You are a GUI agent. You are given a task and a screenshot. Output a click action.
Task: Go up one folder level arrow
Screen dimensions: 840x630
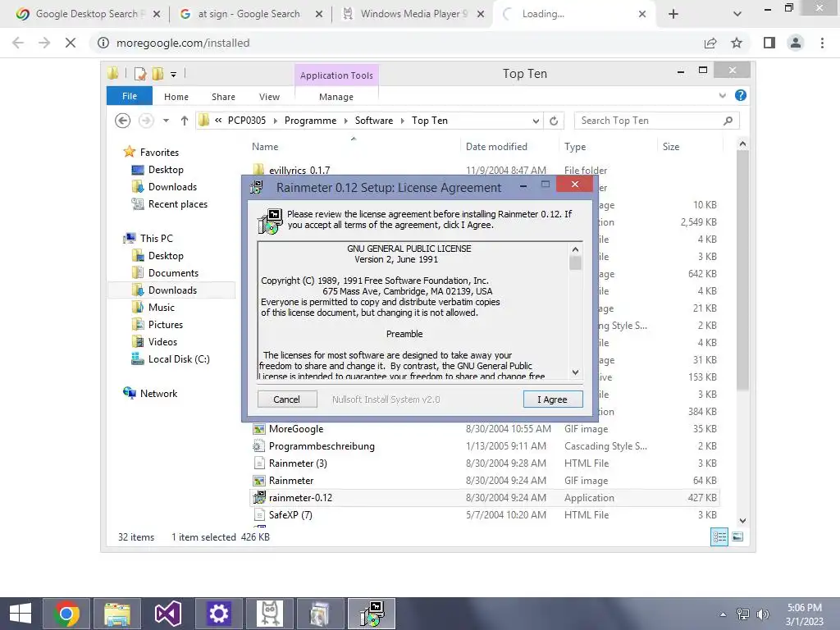click(185, 121)
